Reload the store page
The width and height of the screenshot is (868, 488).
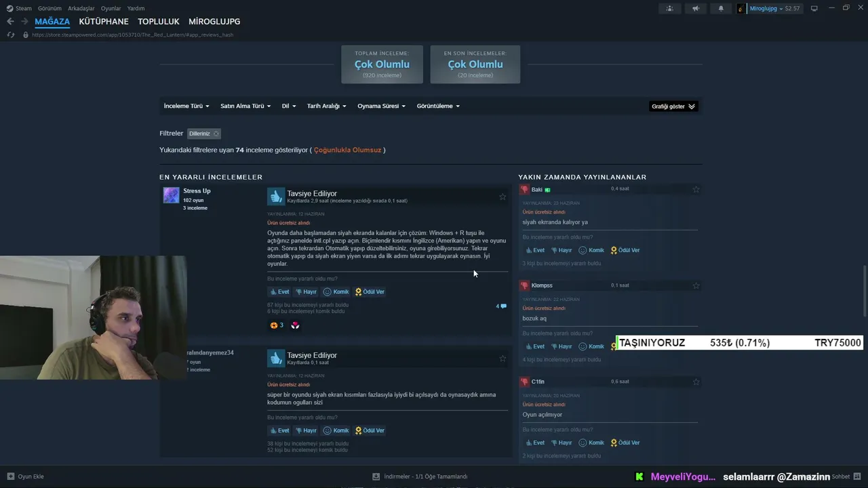(10, 35)
